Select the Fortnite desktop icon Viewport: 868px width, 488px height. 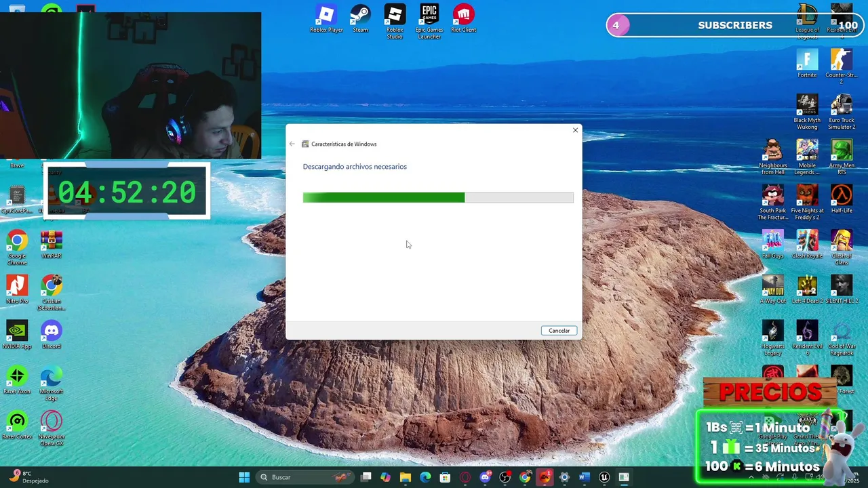807,64
